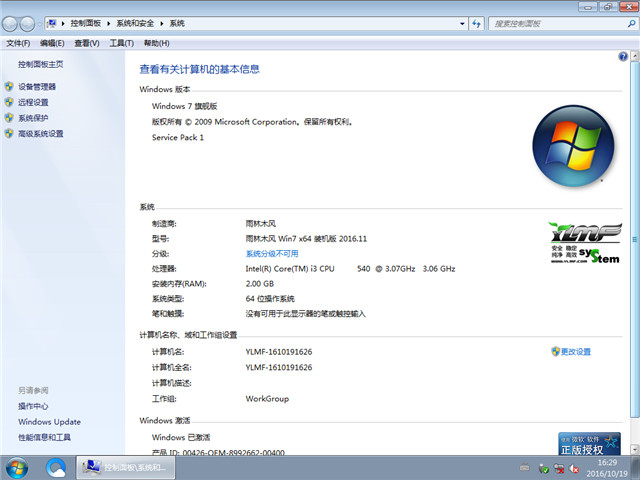Expand the arrow after 系统和安全 in the breadcrumb
The image size is (640, 480).
162,24
